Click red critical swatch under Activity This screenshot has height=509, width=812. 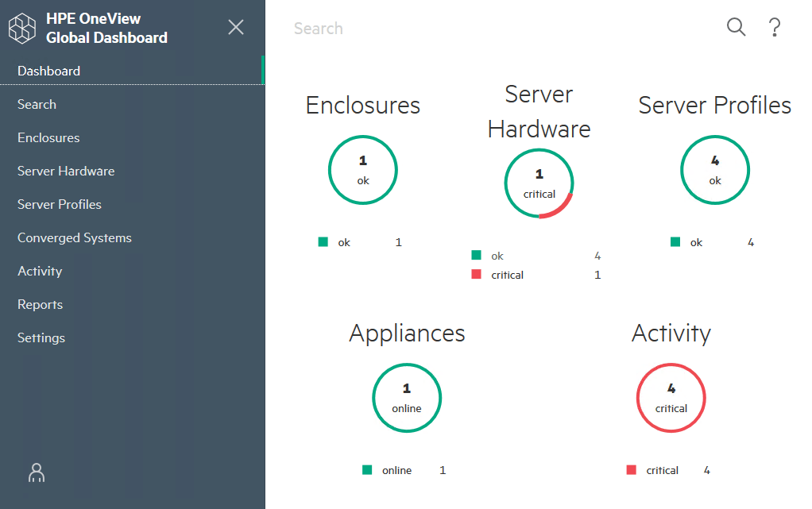click(x=632, y=469)
